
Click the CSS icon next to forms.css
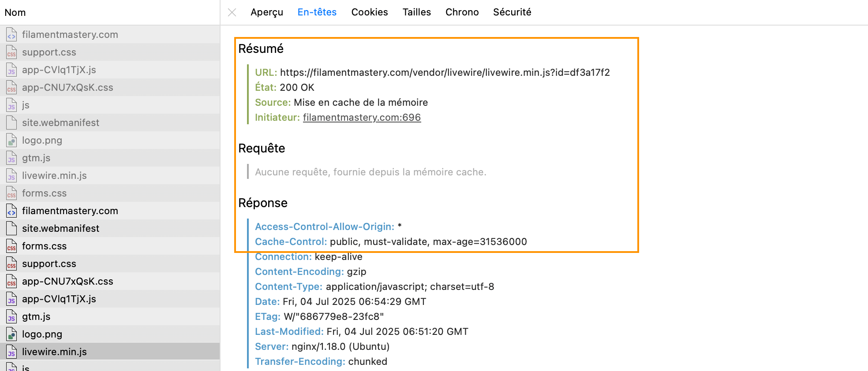point(11,193)
